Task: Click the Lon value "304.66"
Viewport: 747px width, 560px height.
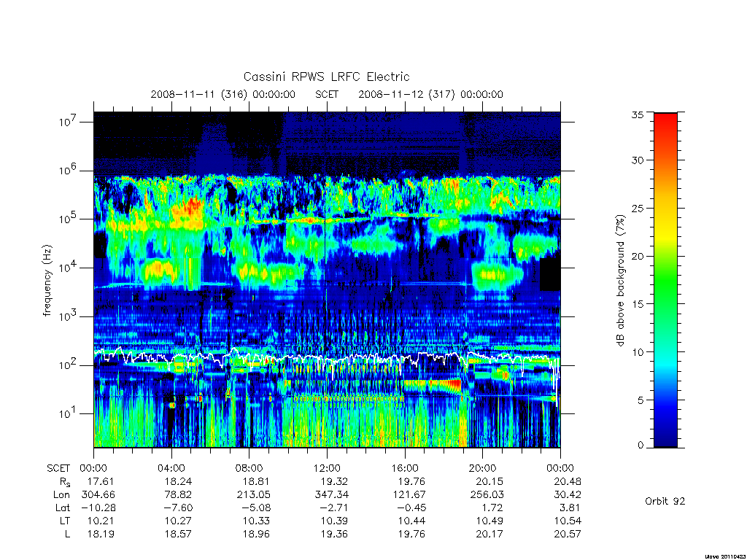Action: tap(98, 494)
